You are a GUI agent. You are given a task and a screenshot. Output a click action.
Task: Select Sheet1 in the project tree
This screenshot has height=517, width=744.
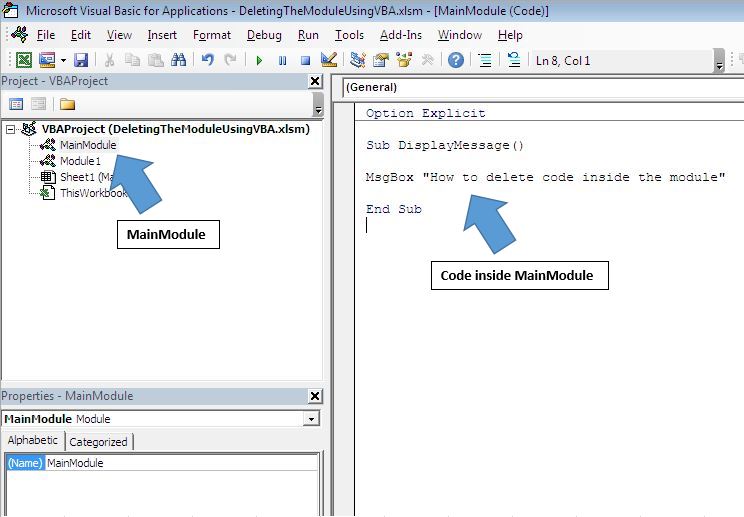pyautogui.click(x=85, y=177)
